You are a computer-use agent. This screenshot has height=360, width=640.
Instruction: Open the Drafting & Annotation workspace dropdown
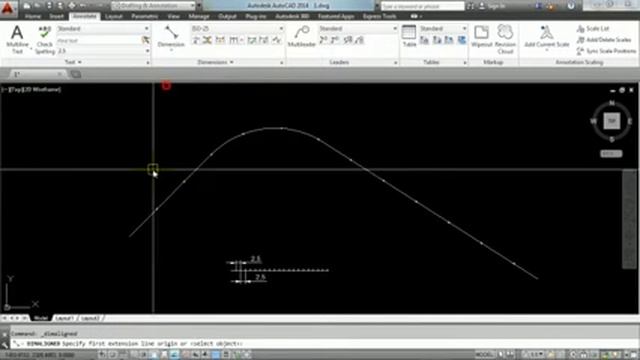point(153,6)
